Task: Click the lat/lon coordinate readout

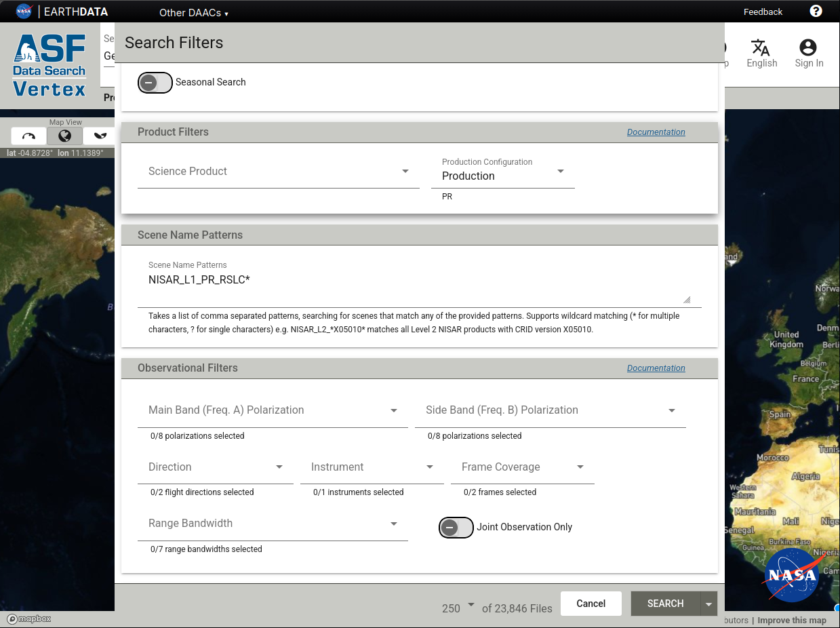Action: pos(55,153)
